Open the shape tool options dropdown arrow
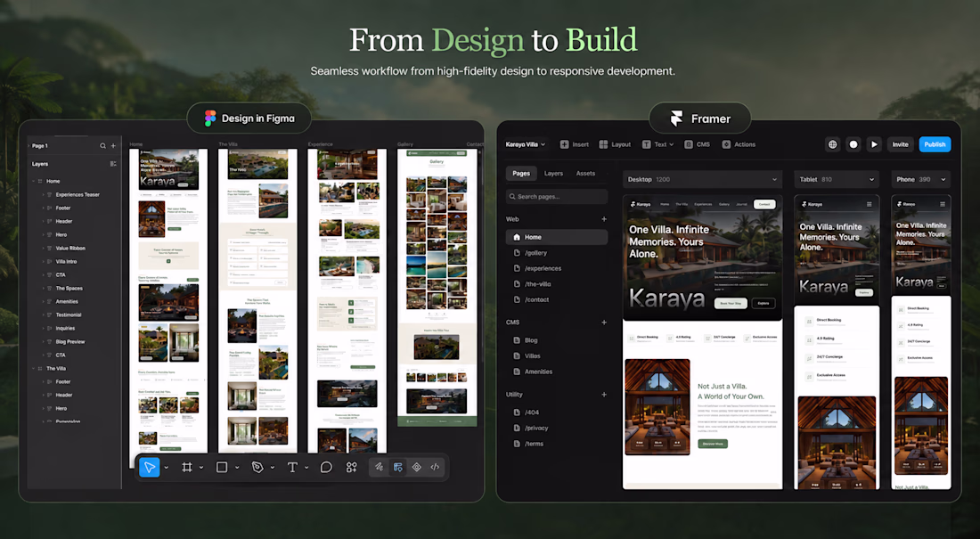The width and height of the screenshot is (980, 539). pyautogui.click(x=237, y=468)
